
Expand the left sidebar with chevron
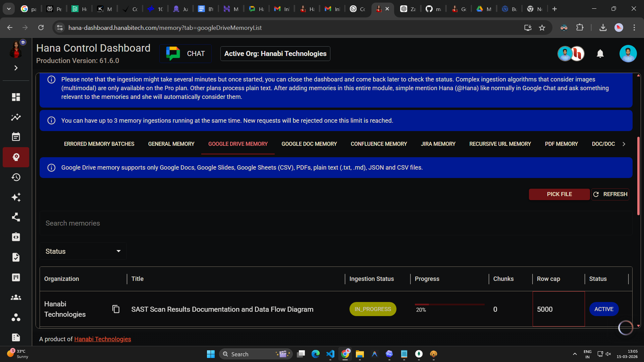click(x=16, y=68)
